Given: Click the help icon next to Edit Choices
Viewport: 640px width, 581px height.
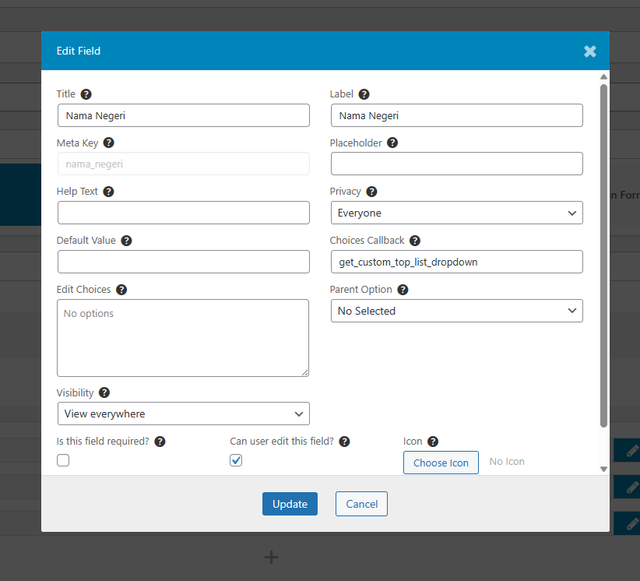Looking at the screenshot, I should click(121, 289).
